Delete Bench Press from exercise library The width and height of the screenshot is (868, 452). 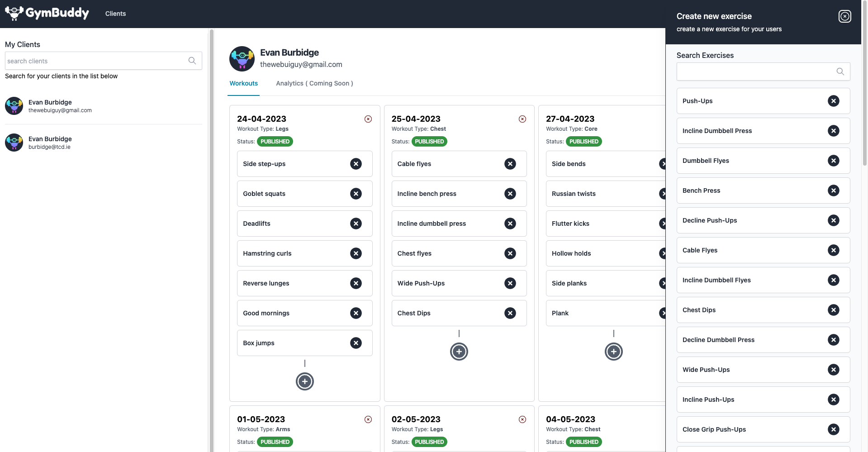tap(834, 190)
